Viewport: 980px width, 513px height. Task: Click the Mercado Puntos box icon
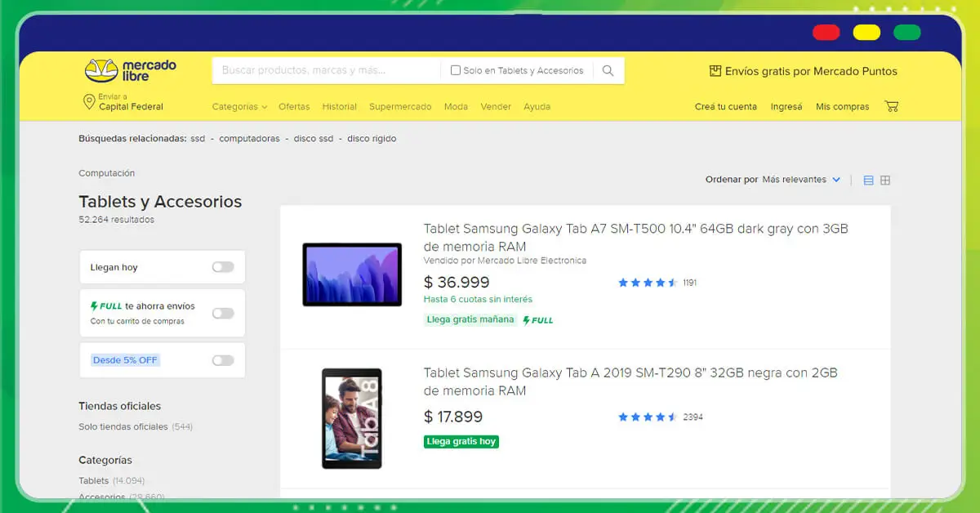[715, 71]
